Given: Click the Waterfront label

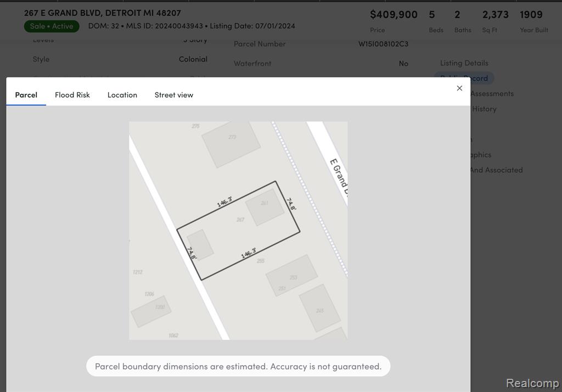Looking at the screenshot, I should [x=252, y=64].
